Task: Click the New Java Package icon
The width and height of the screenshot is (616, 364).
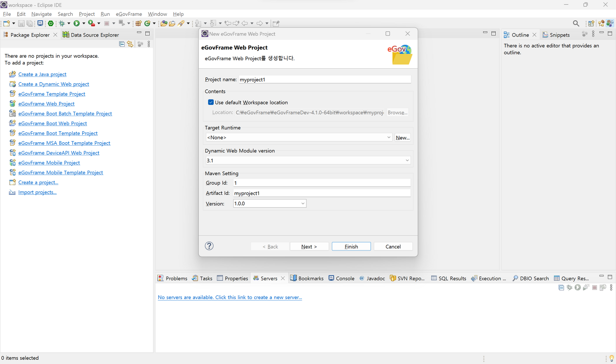Action: click(138, 23)
